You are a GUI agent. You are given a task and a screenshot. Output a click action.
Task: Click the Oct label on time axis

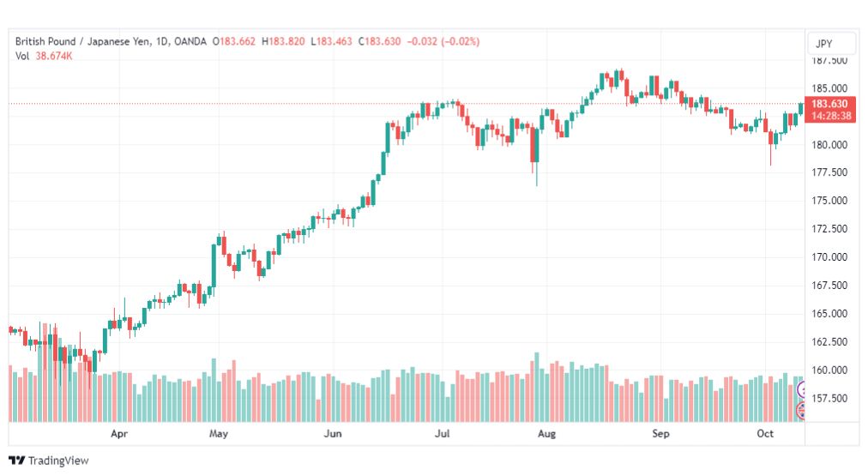[x=764, y=433]
